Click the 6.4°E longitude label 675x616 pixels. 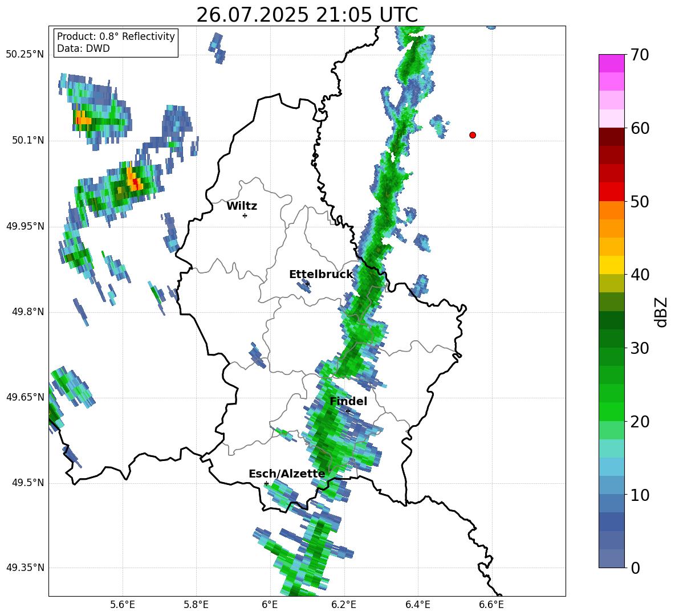(x=417, y=605)
